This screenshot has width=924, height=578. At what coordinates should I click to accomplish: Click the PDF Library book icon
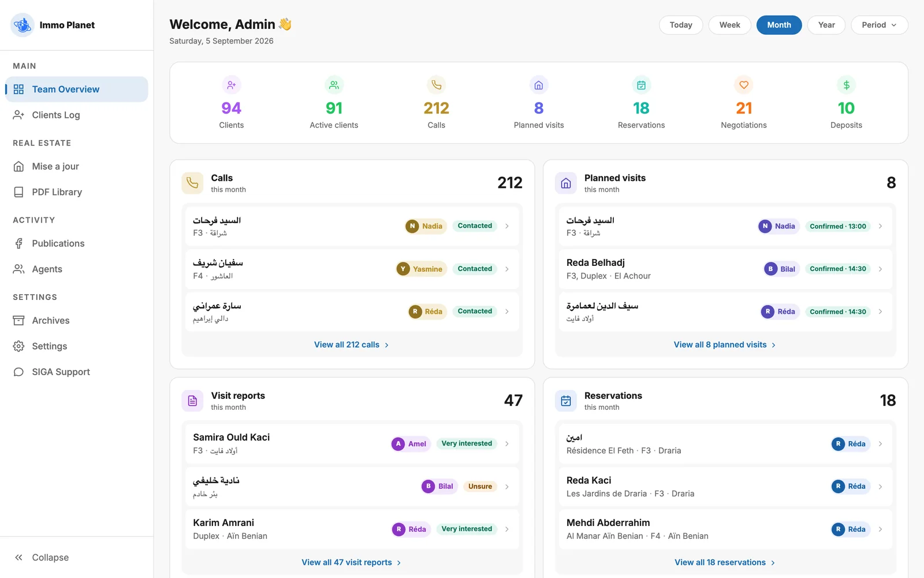pos(18,192)
